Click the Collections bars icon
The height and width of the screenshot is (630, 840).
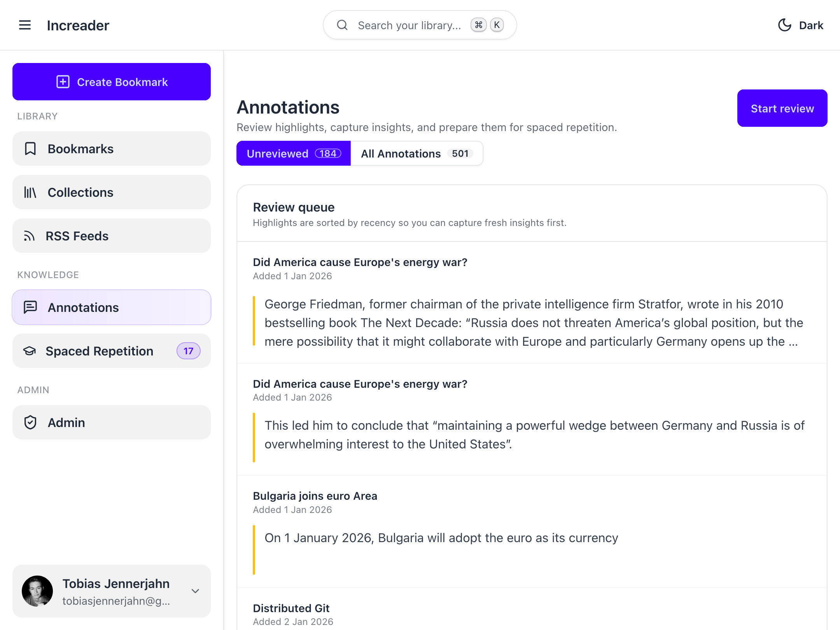click(x=30, y=192)
